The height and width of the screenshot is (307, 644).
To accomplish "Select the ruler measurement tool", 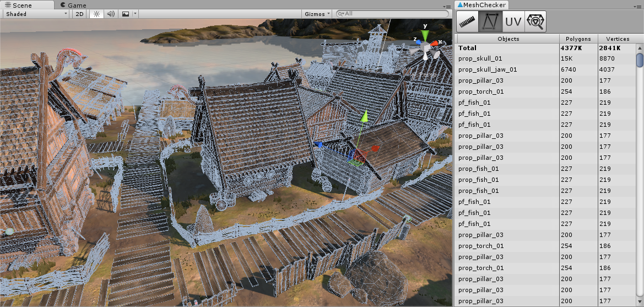I will [x=468, y=21].
